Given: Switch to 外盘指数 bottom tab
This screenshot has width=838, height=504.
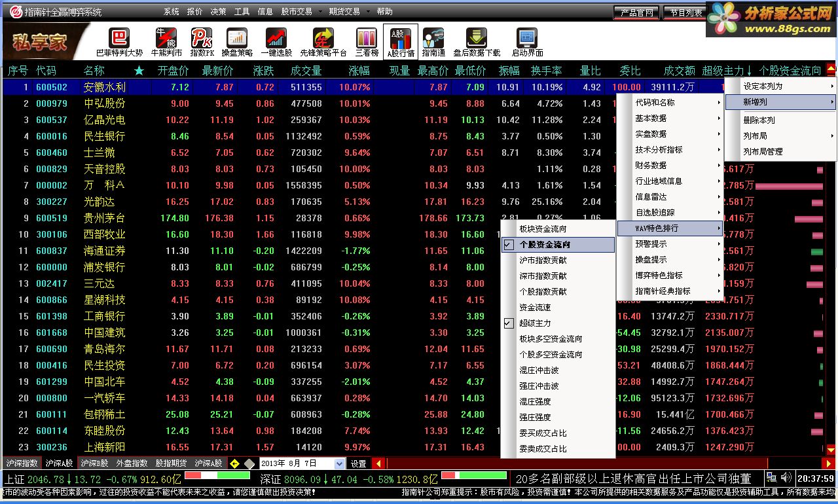Looking at the screenshot, I should [x=132, y=463].
